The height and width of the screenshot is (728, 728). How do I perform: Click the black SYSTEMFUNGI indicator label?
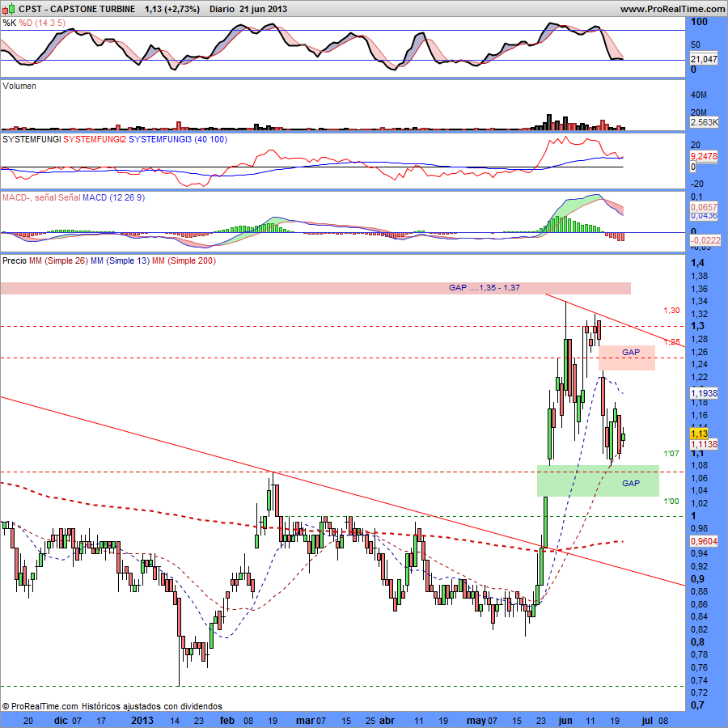(x=32, y=139)
